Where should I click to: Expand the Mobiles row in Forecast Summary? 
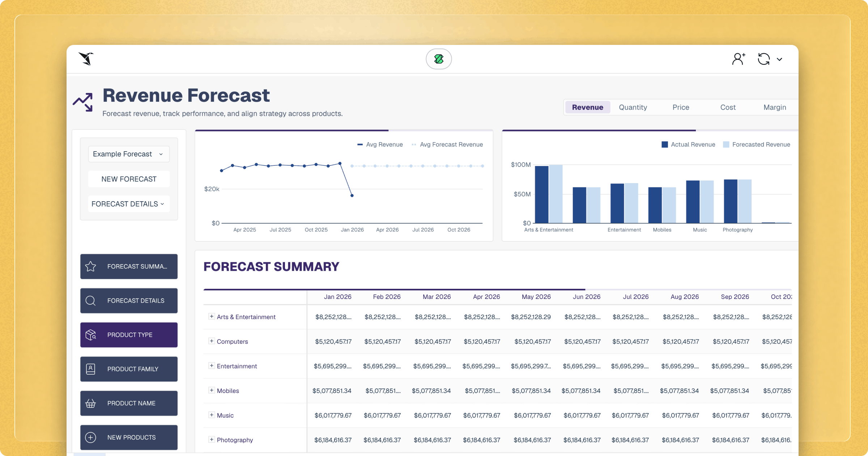211,390
